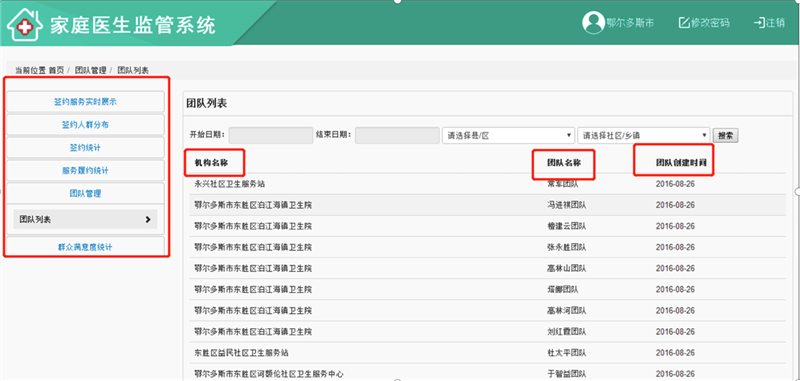Click the house-with-cross system logo
Screen dimensions: 800x381
coord(24,24)
